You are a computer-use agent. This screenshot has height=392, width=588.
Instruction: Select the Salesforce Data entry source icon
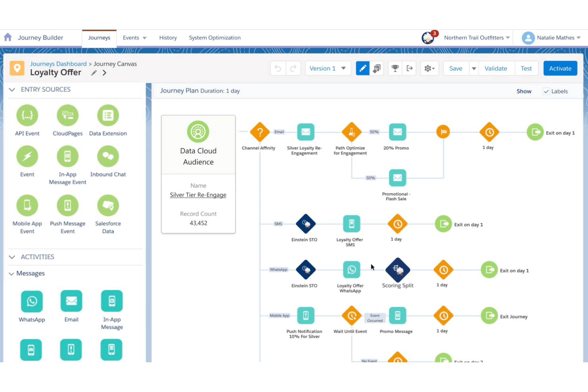[x=108, y=205]
